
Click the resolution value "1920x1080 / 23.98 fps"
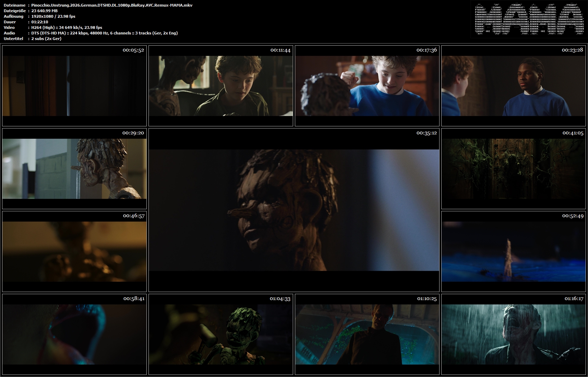point(53,16)
